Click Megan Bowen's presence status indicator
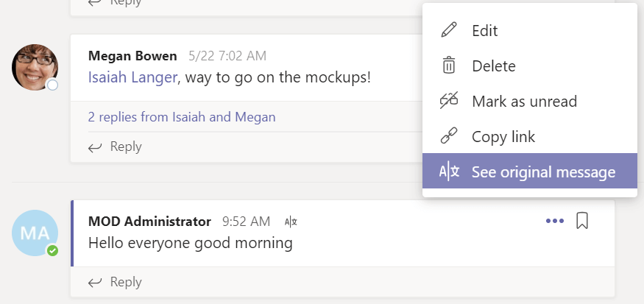This screenshot has width=644, height=304. click(52, 85)
